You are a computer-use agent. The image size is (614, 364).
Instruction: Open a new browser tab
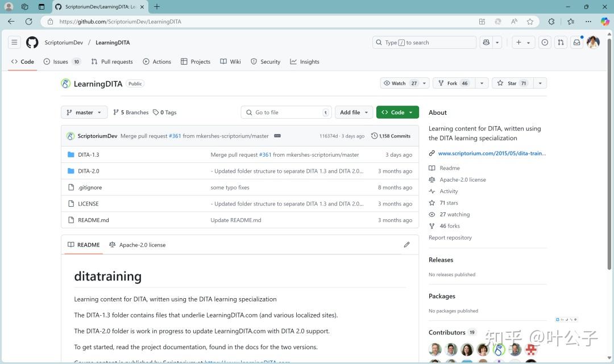click(157, 7)
